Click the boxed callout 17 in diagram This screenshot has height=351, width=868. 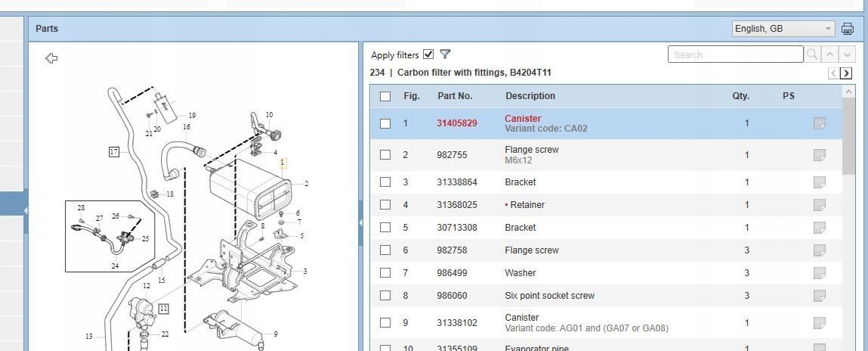pos(114,151)
